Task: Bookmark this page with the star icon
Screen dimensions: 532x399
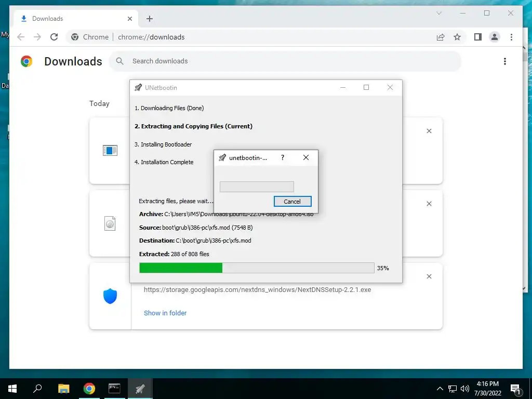Action: [457, 37]
